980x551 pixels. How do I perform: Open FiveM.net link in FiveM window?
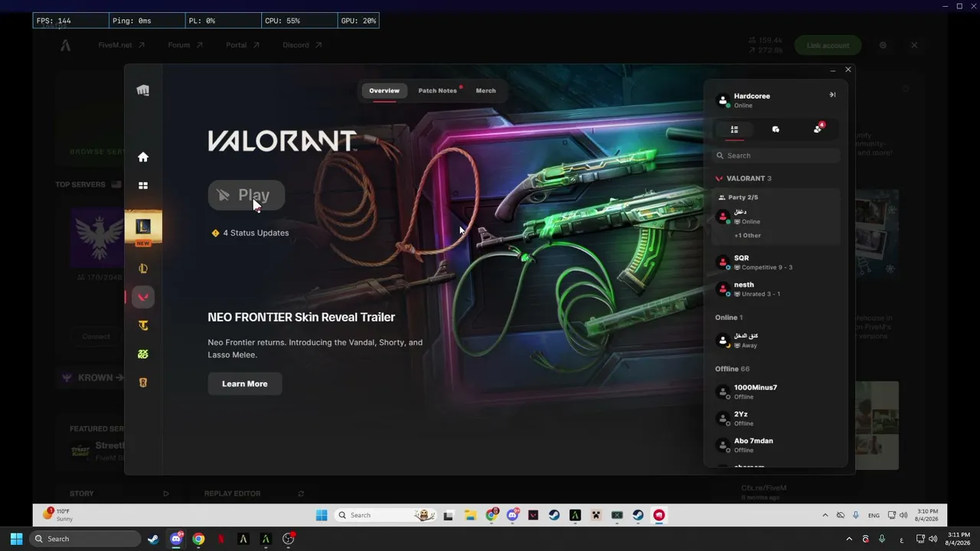click(x=122, y=45)
